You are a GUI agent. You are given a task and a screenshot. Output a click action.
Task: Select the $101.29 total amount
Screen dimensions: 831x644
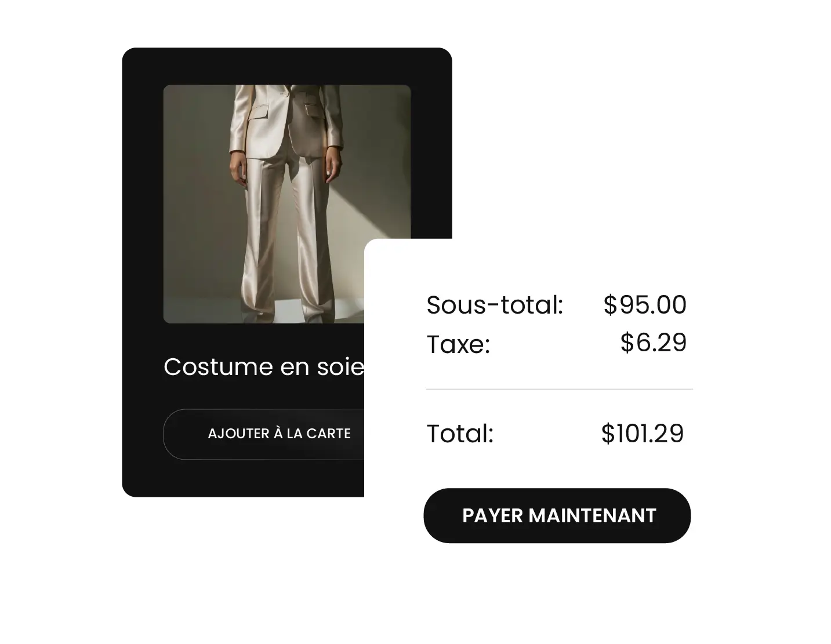click(x=643, y=434)
